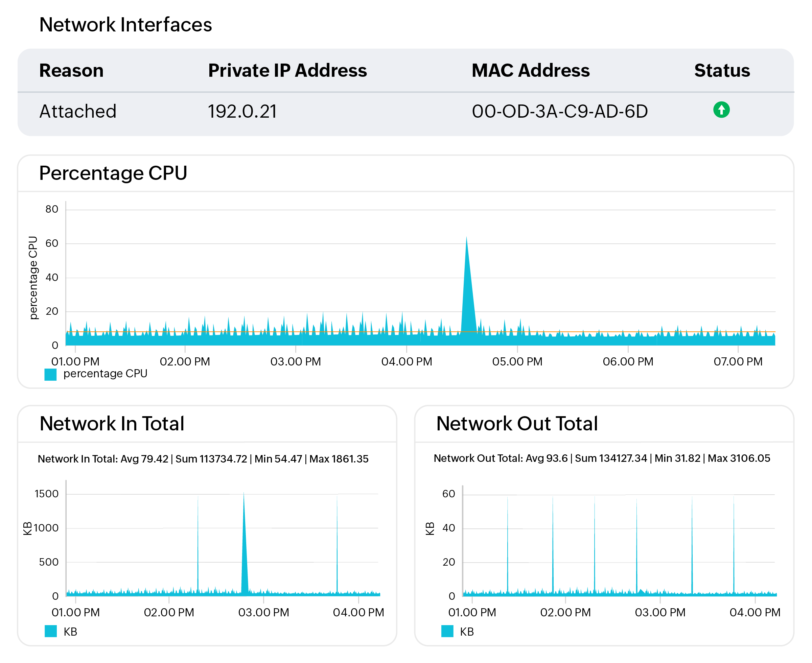812x663 pixels.
Task: Select the Attached cell in the table
Action: (x=78, y=112)
